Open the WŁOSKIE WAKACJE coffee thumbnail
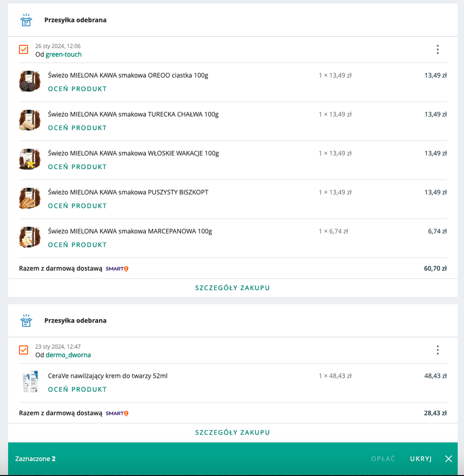 (x=30, y=159)
